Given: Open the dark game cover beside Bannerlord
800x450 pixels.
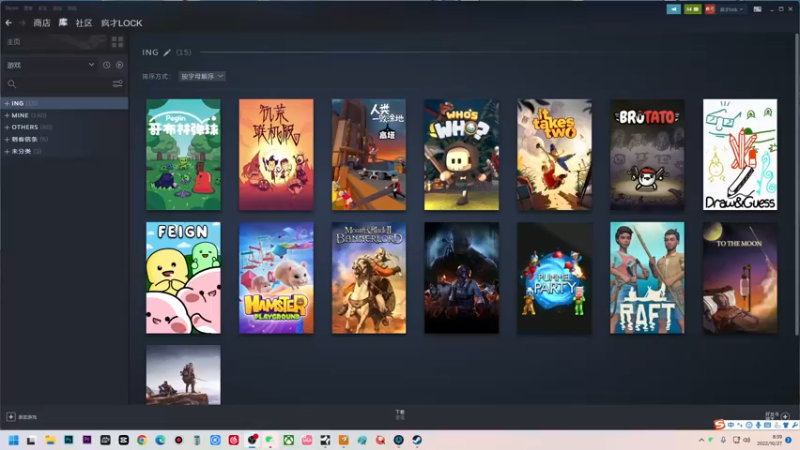Looking at the screenshot, I should point(462,278).
